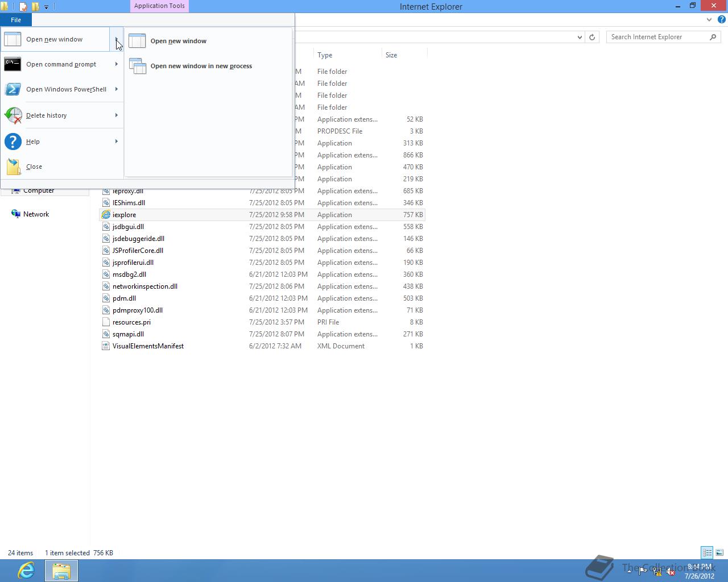The height and width of the screenshot is (582, 728).
Task: Expand Delete history submenu arrow
Action: (x=117, y=115)
